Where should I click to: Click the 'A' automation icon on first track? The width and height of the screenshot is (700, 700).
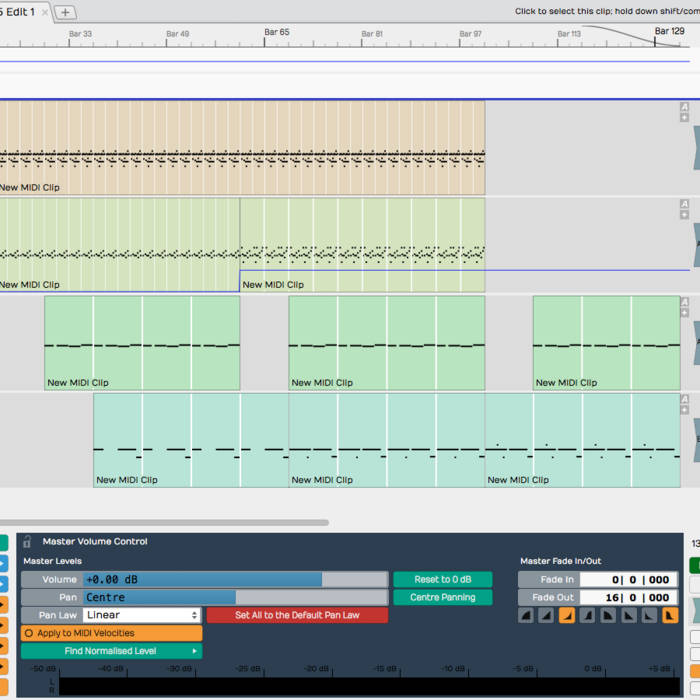(x=684, y=106)
